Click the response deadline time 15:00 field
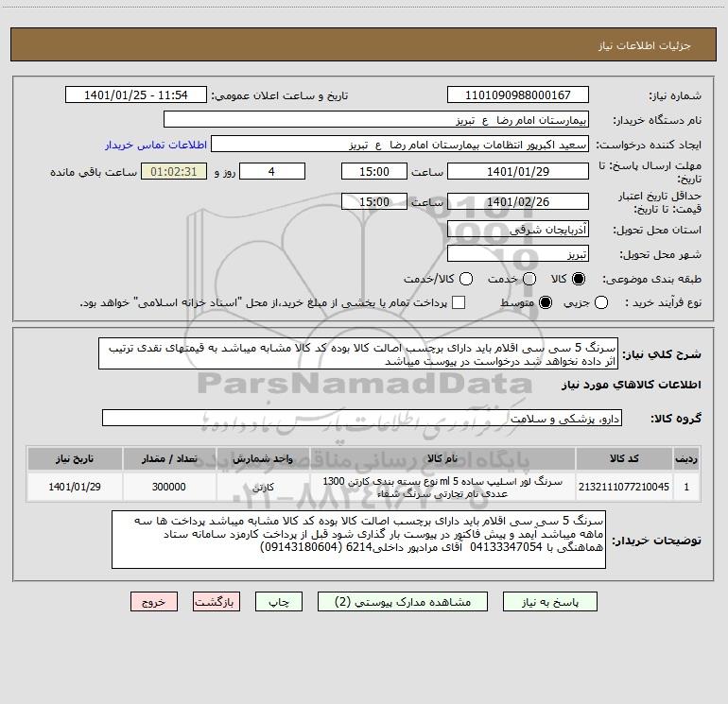The height and width of the screenshot is (704, 728). click(x=374, y=171)
